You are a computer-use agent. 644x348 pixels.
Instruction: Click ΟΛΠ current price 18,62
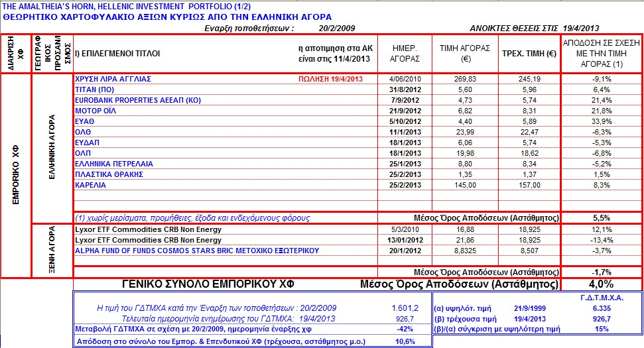[x=529, y=154]
